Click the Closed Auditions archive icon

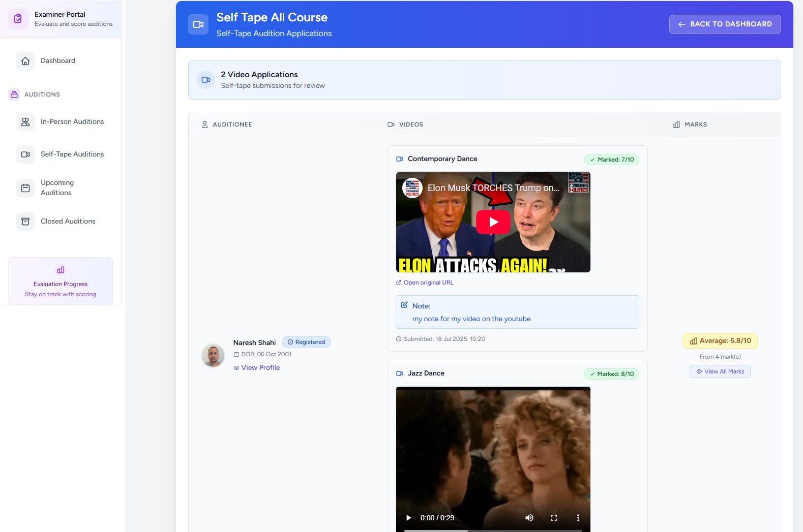(25, 222)
